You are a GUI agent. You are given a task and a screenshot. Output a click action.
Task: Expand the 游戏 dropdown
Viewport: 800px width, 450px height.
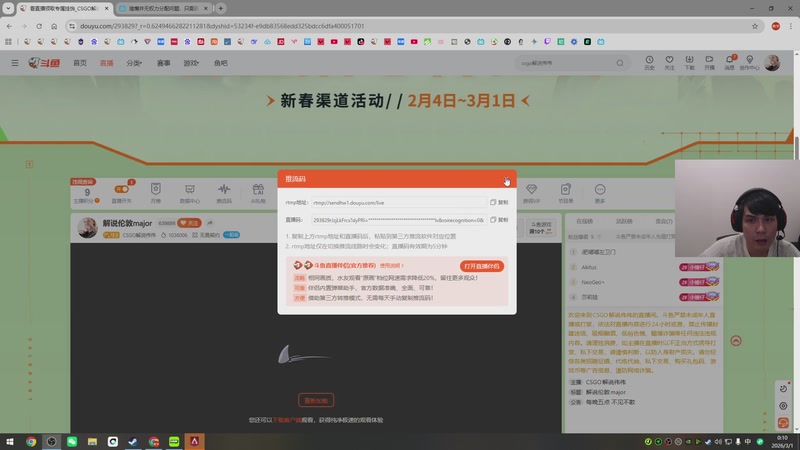[191, 63]
